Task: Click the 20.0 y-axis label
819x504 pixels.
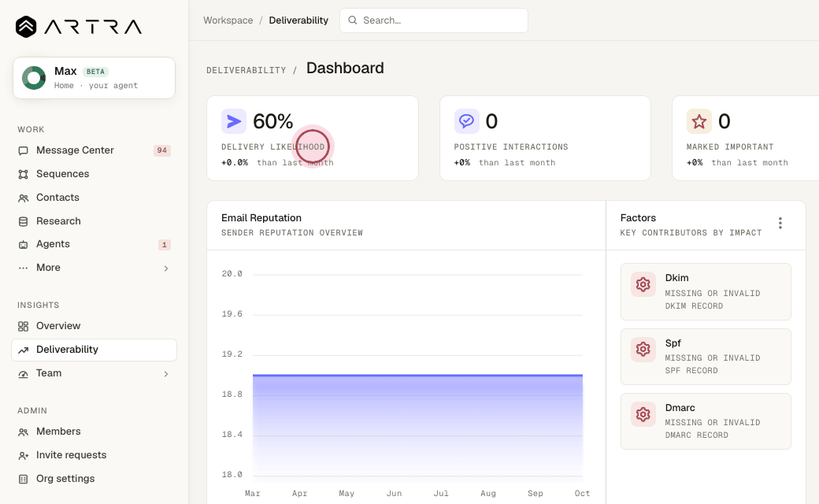Action: tap(232, 274)
